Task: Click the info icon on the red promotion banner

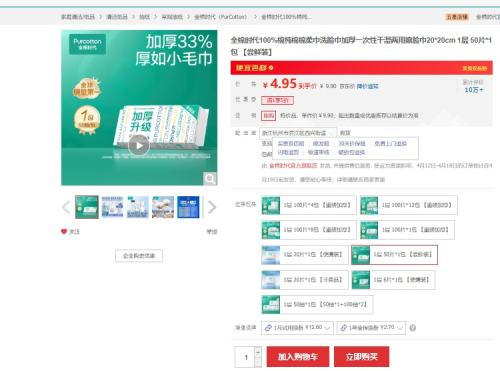Action: click(271, 68)
